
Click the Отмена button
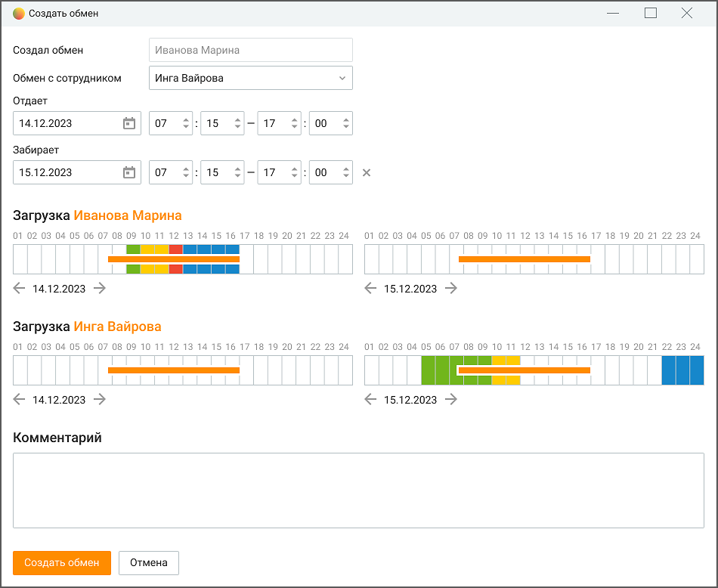[149, 563]
